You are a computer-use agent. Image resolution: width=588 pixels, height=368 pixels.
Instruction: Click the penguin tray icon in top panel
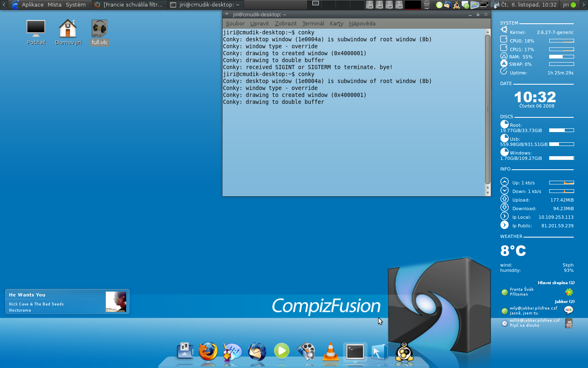coord(457,5)
